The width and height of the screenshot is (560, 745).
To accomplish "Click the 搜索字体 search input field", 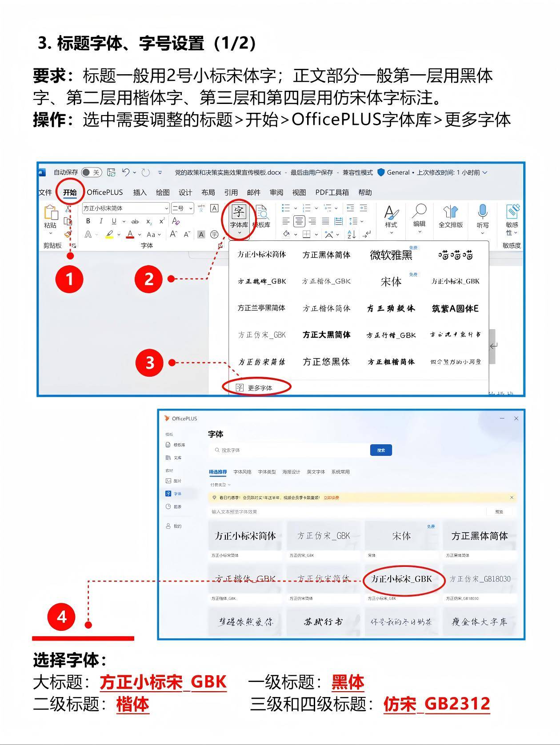I will click(289, 450).
